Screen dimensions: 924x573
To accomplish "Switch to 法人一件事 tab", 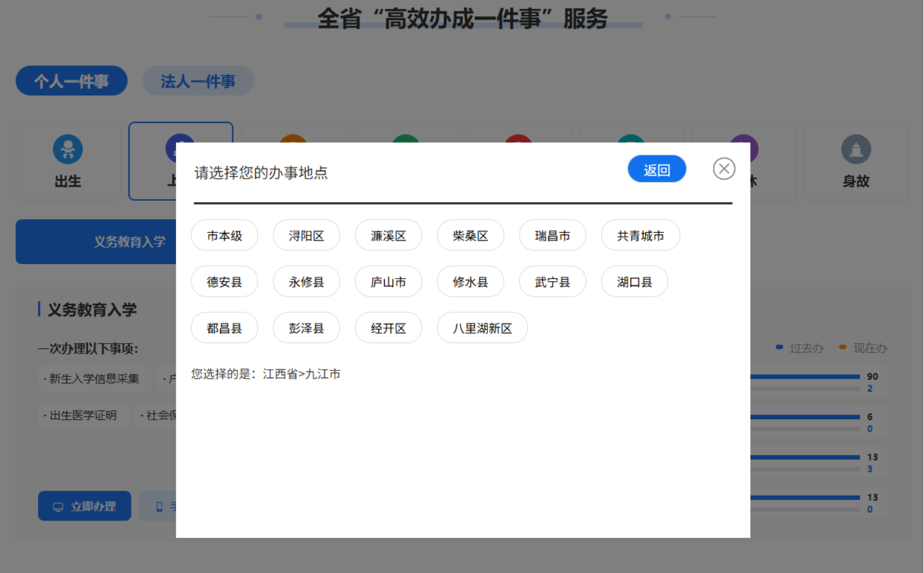I will coord(198,81).
